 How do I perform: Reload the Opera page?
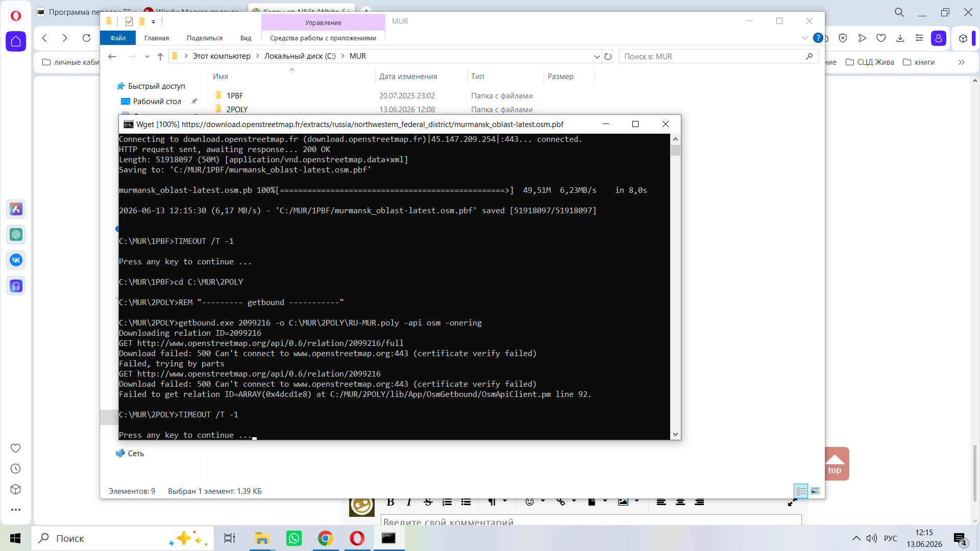click(x=86, y=38)
